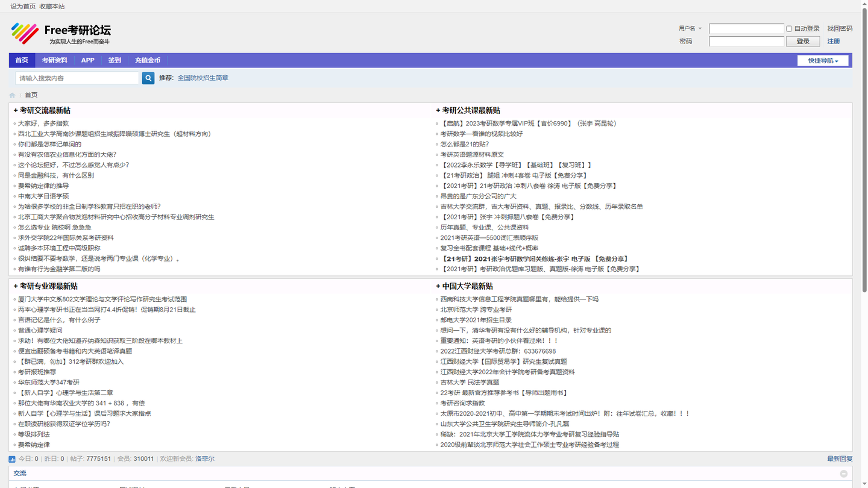Click 设为首页 at the top
The image size is (868, 488).
click(x=23, y=6)
